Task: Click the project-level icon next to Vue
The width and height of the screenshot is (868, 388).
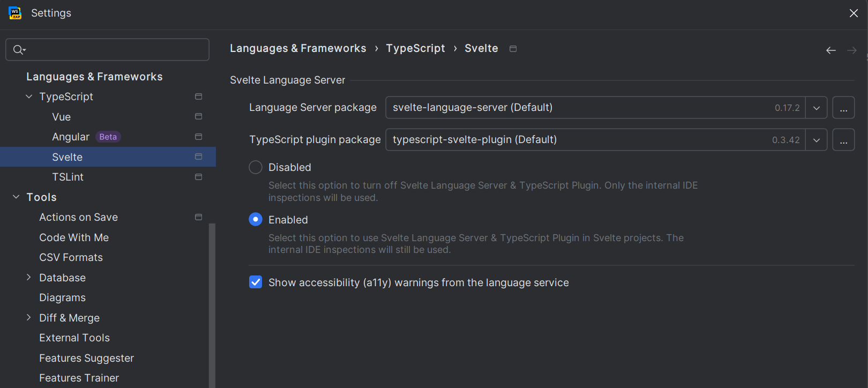Action: click(x=198, y=117)
